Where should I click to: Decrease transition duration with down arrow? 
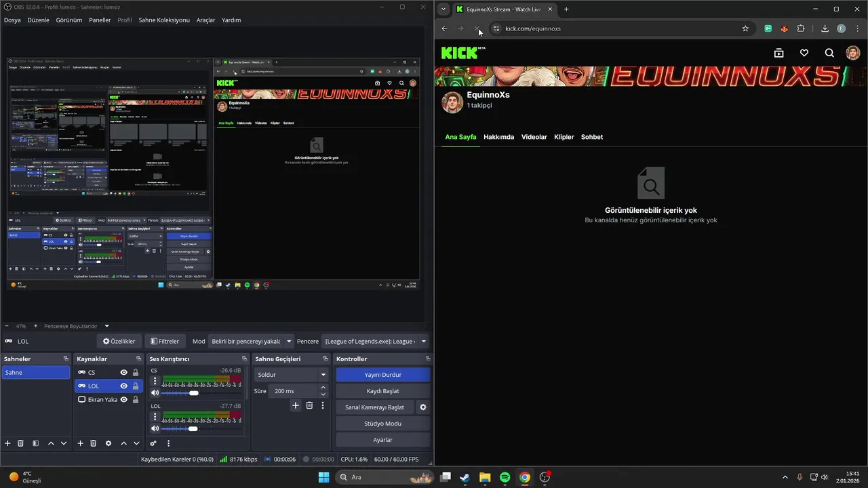click(x=323, y=394)
